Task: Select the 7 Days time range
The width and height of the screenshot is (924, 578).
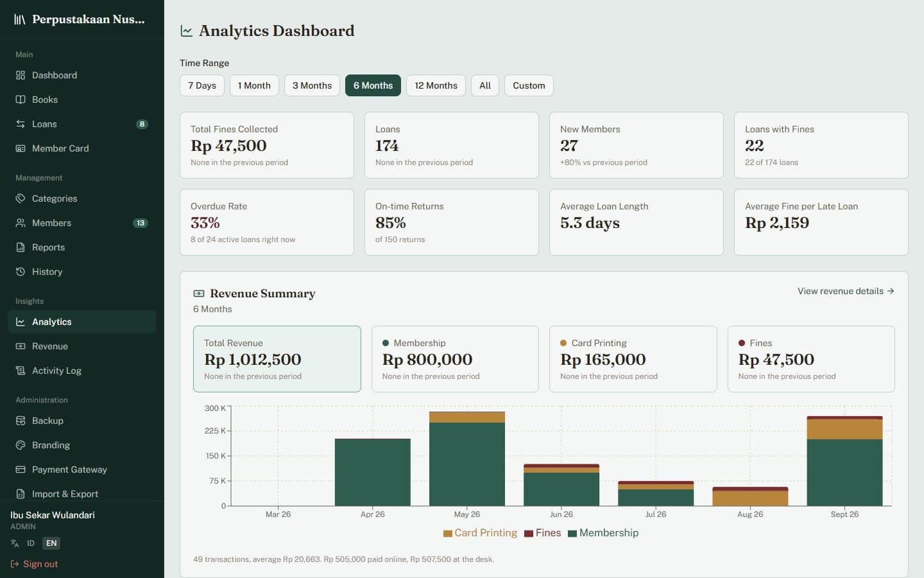Action: click(202, 85)
